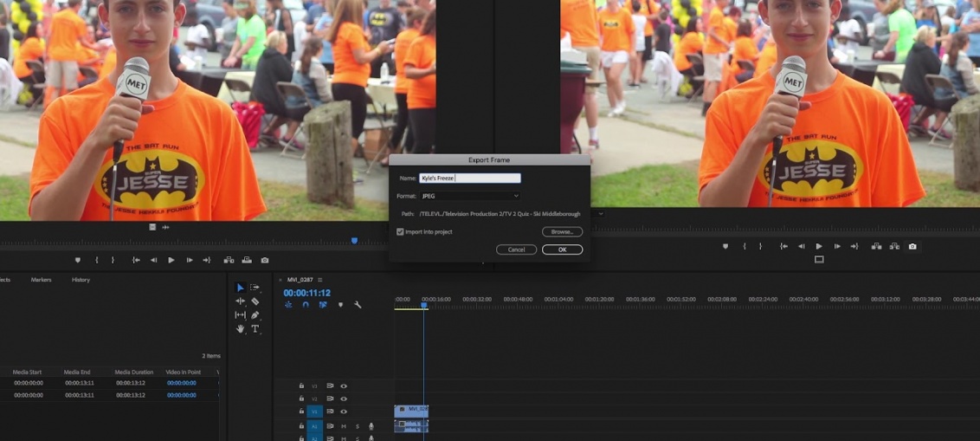This screenshot has width=980, height=441.
Task: Go to Out point in Source monitor
Action: coord(206,260)
